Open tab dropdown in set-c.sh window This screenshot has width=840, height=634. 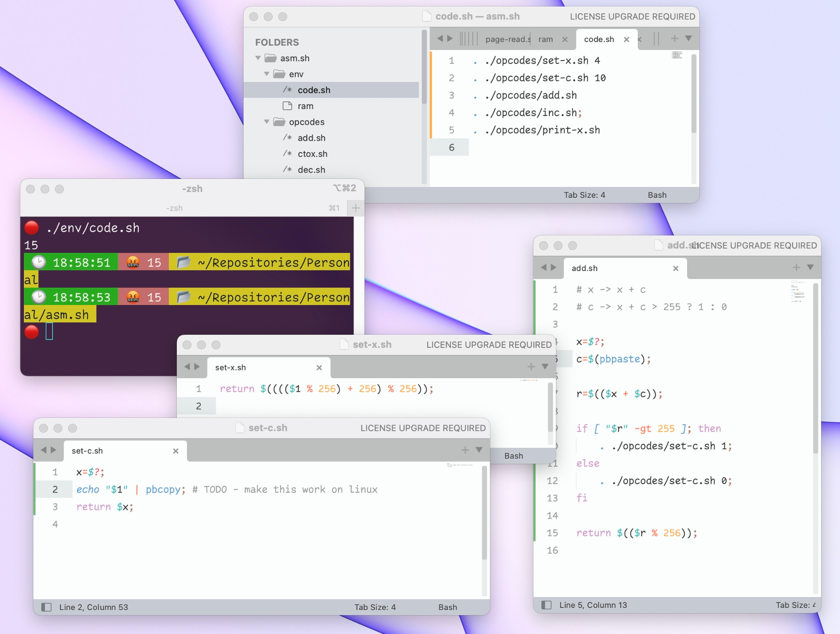pyautogui.click(x=479, y=450)
